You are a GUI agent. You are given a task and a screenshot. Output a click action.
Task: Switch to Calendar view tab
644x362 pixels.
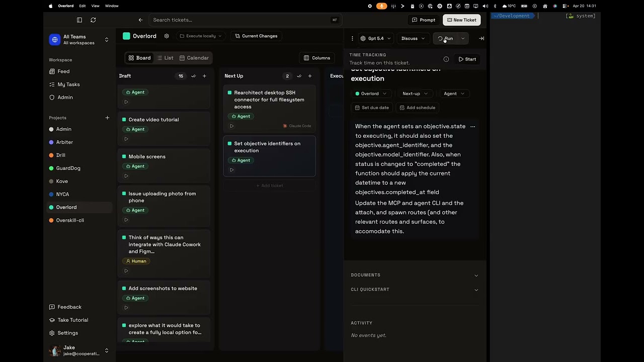194,58
